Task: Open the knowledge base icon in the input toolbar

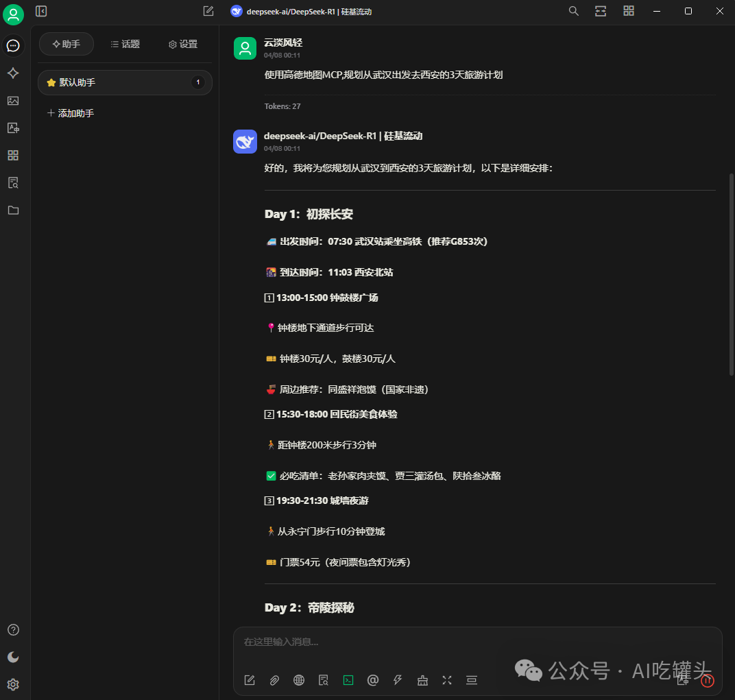Action: (x=324, y=680)
